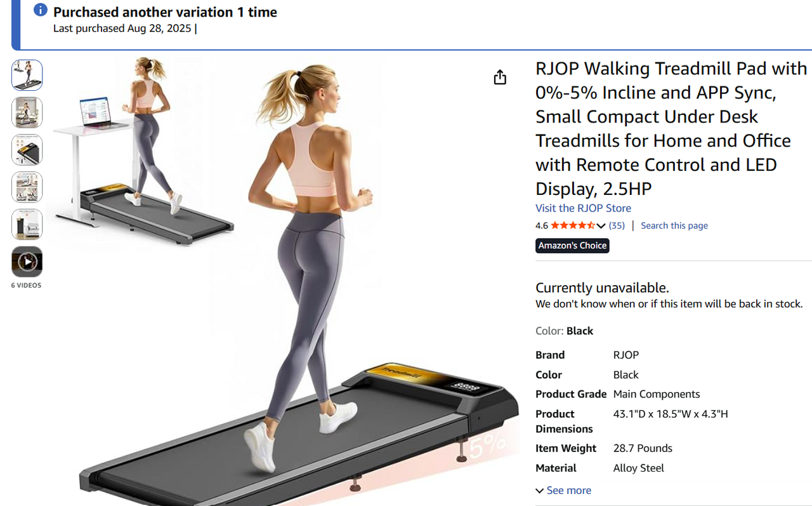Click the Purchased another variation 1 time heading
The width and height of the screenshot is (812, 506).
pos(165,12)
